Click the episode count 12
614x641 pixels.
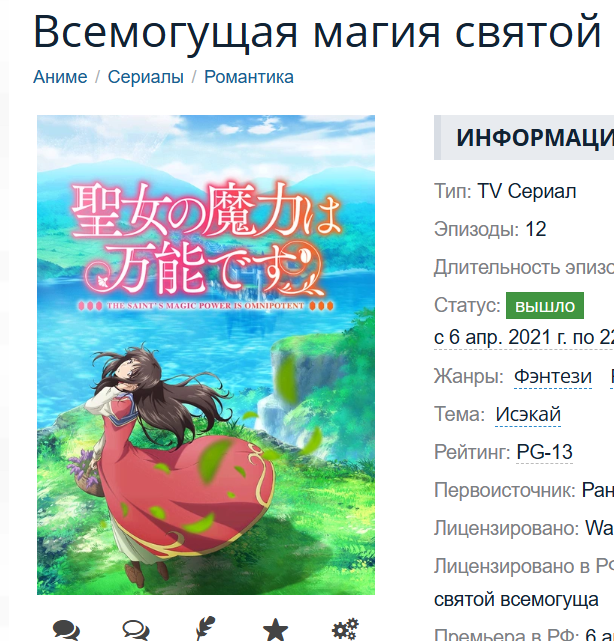536,229
